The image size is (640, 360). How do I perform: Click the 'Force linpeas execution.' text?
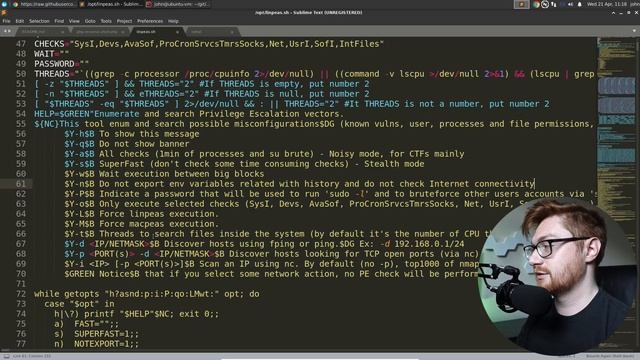click(x=159, y=214)
